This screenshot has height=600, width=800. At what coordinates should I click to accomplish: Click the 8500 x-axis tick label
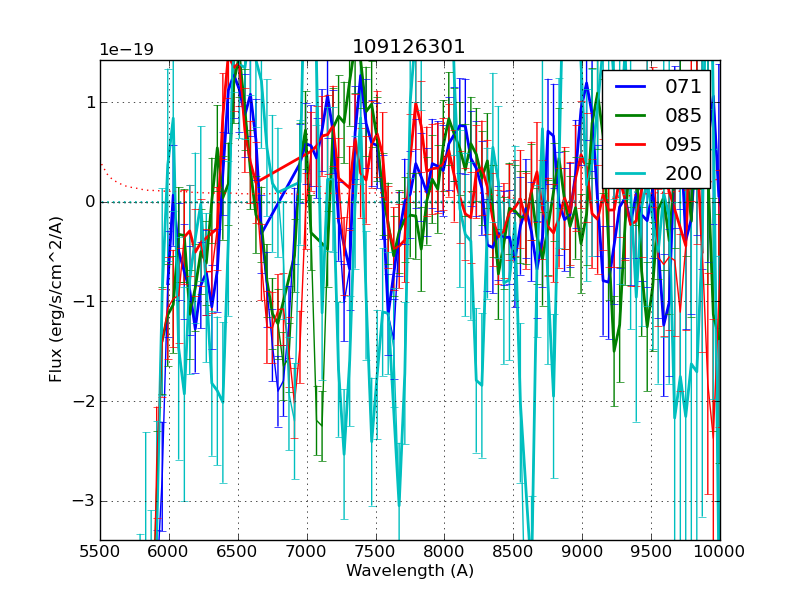pyautogui.click(x=513, y=550)
